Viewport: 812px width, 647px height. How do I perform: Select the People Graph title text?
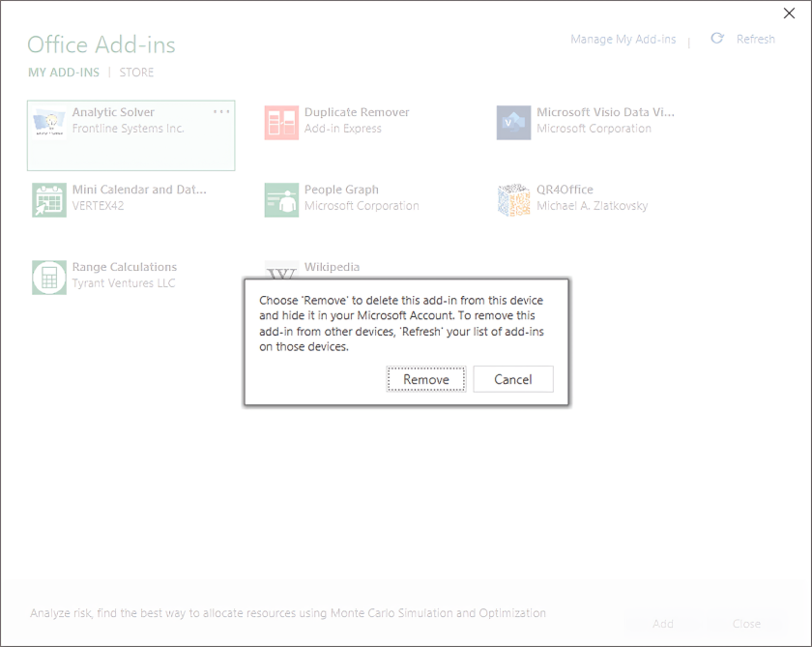pos(341,190)
